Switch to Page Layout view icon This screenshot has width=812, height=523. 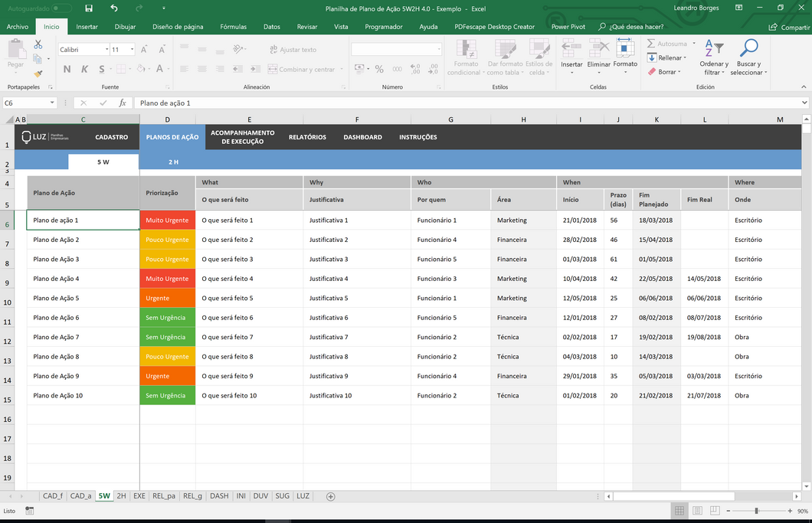698,511
